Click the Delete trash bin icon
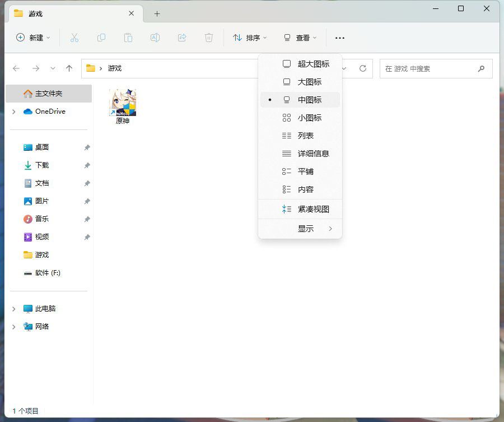 pyautogui.click(x=209, y=38)
